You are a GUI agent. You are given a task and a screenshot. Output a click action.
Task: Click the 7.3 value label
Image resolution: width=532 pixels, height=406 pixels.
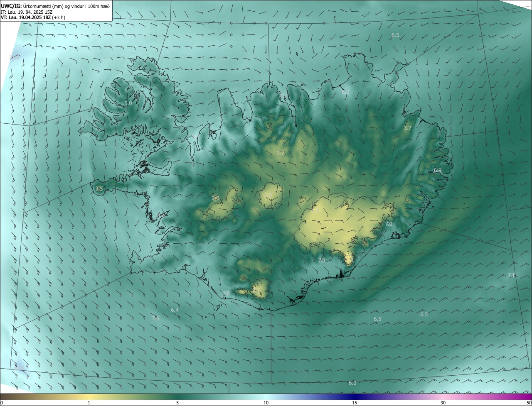click(x=322, y=261)
